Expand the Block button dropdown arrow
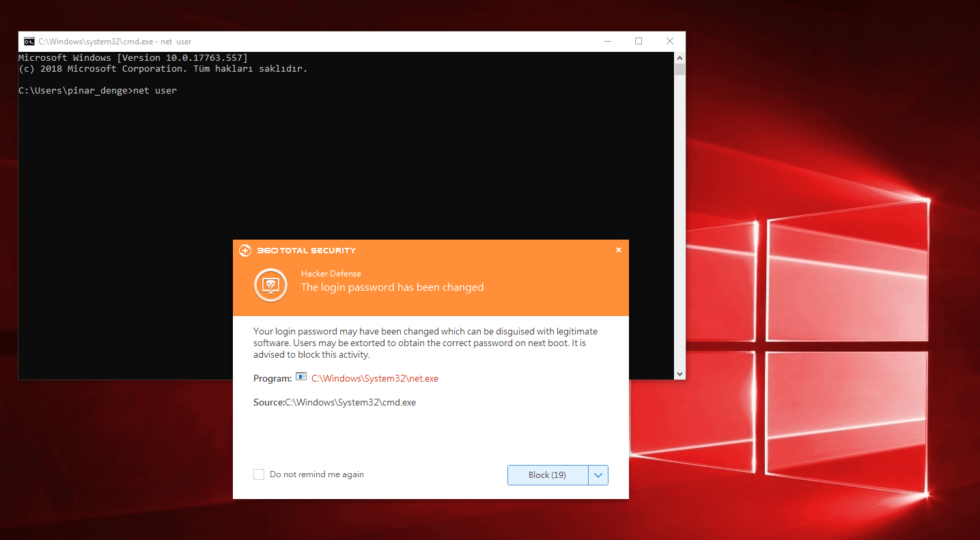Viewport: 980px width, 540px height. (x=598, y=475)
